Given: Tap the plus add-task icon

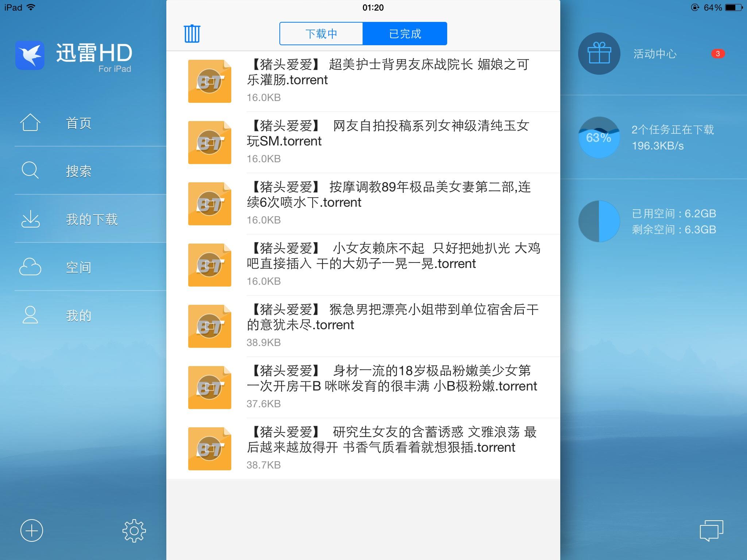Looking at the screenshot, I should (x=32, y=530).
